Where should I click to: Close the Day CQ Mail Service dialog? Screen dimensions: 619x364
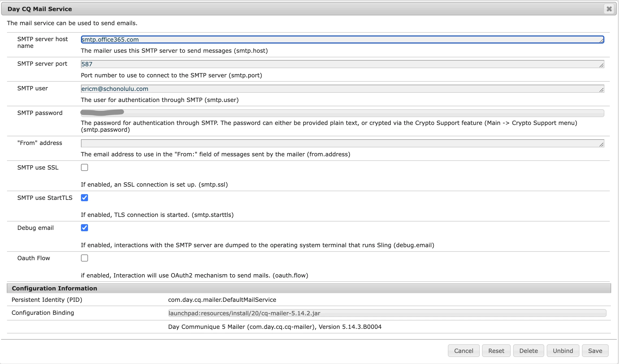point(609,9)
